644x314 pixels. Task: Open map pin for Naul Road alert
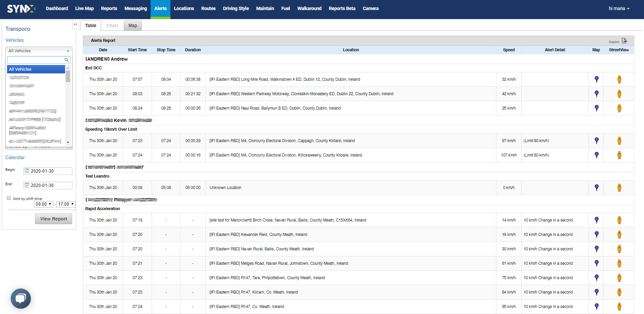coord(596,108)
